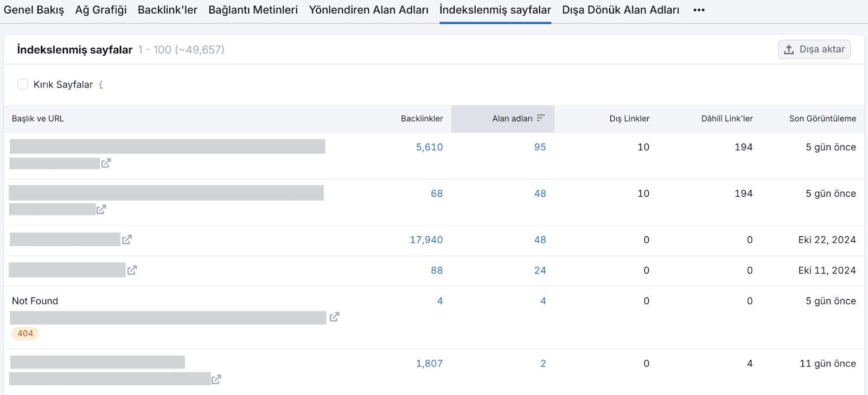Click the sort icon in Alan adları header
This screenshot has width=868, height=395.
540,118
